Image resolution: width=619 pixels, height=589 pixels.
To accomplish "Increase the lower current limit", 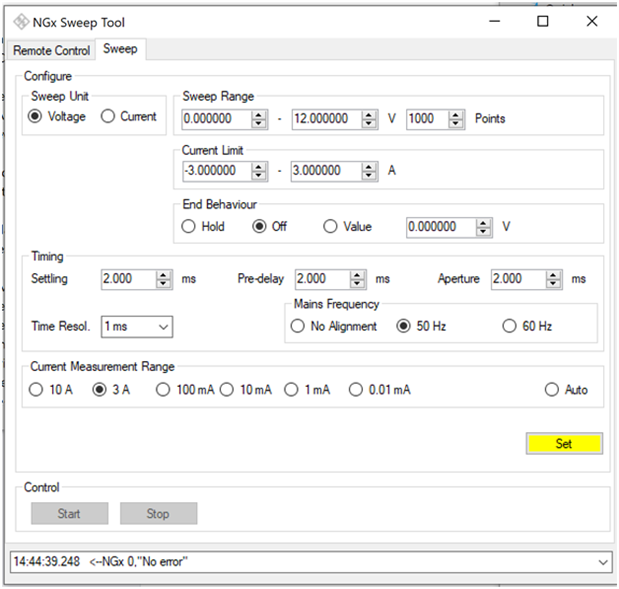I will [259, 167].
